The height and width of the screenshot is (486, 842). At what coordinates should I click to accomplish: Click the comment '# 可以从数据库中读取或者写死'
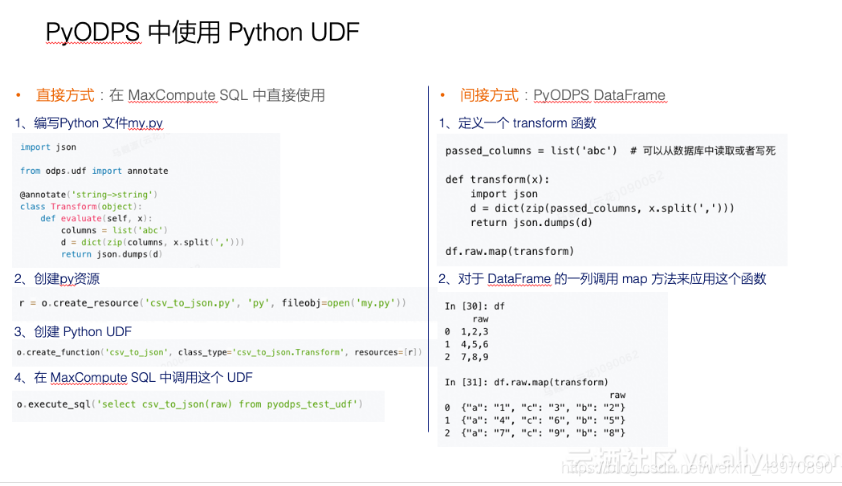[703, 151]
